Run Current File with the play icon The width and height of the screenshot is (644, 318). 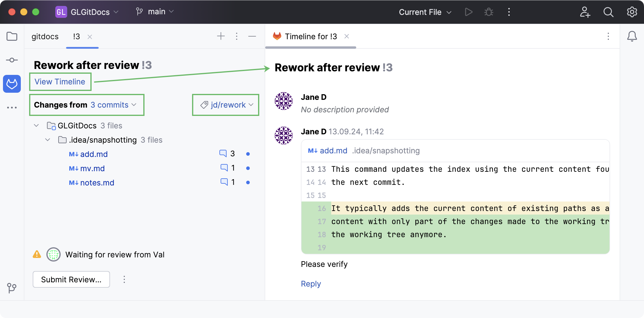pos(468,12)
